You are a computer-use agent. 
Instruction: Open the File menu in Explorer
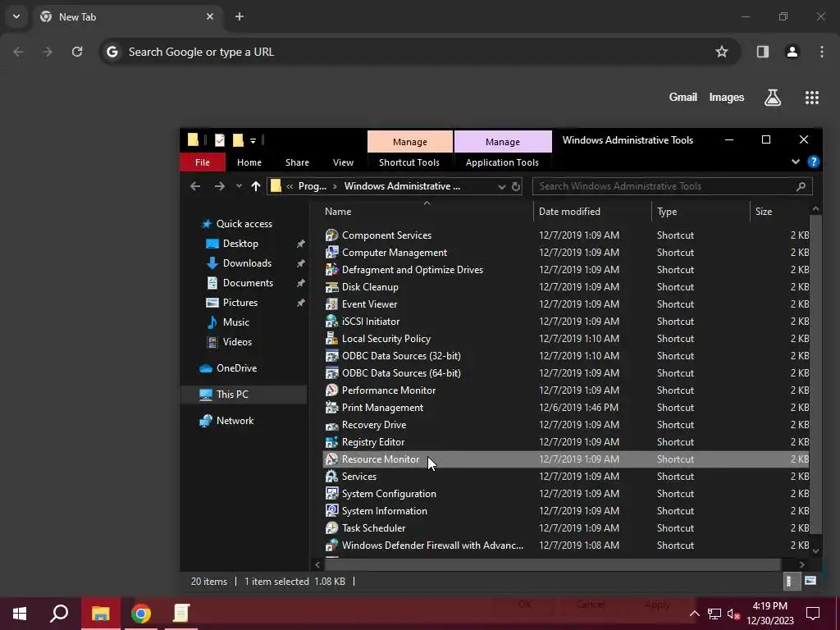(x=203, y=162)
